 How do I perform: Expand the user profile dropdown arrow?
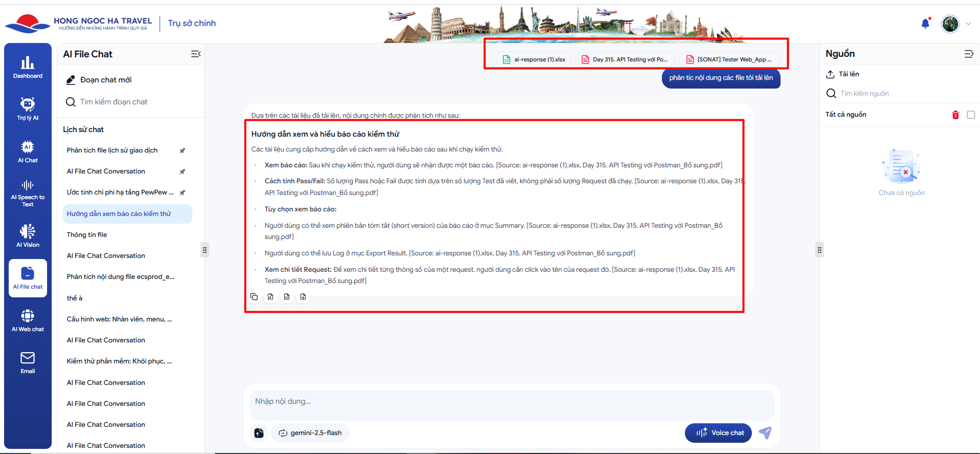(x=968, y=24)
